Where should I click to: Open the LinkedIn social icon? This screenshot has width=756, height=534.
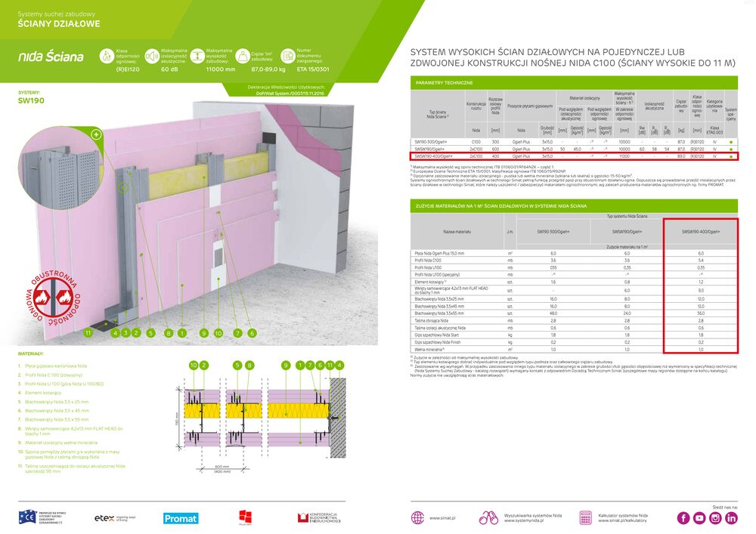click(731, 517)
